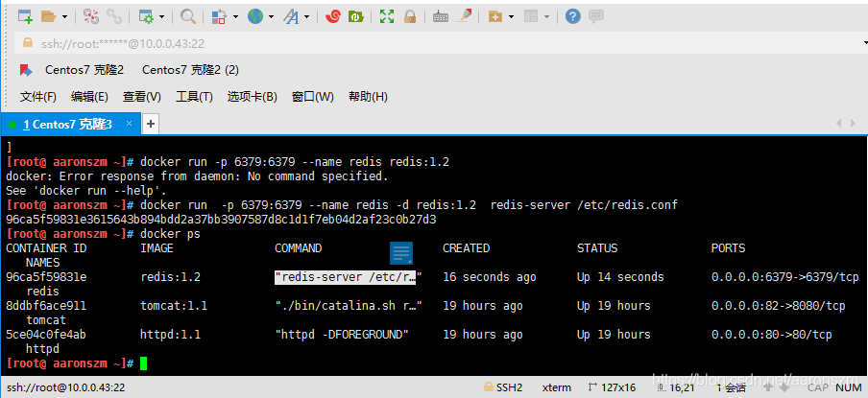Expand the address bar history dropdown
This screenshot has height=398, width=868.
(865, 43)
